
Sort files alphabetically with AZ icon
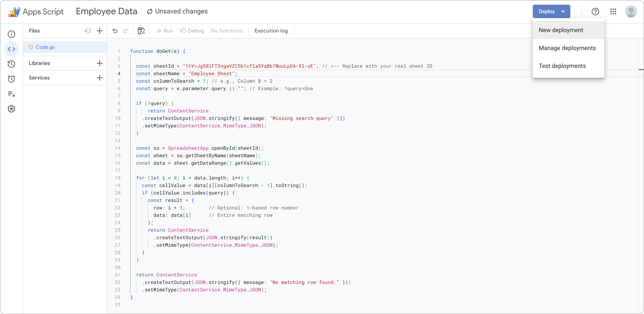pos(87,31)
